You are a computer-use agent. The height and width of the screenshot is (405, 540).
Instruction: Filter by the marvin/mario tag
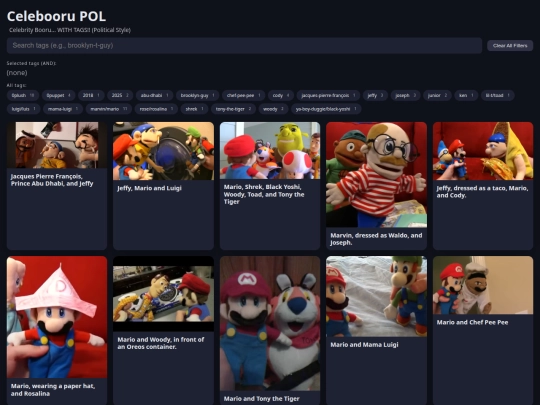pyautogui.click(x=109, y=109)
